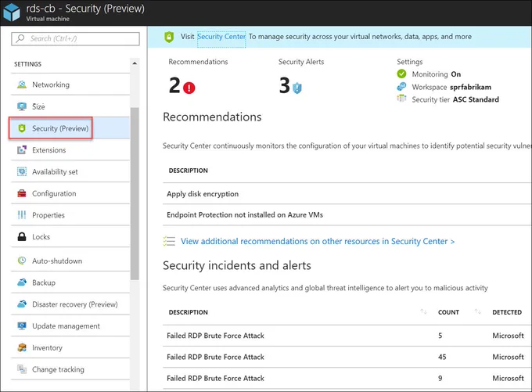Open the Update management item
Viewport: 532px width, 392px height.
point(70,325)
